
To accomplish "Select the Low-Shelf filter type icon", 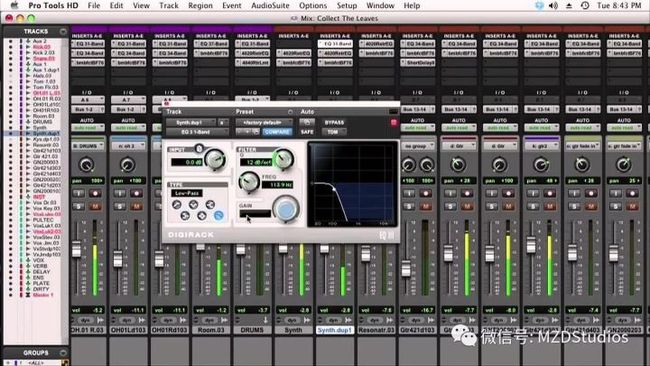I will (x=185, y=216).
